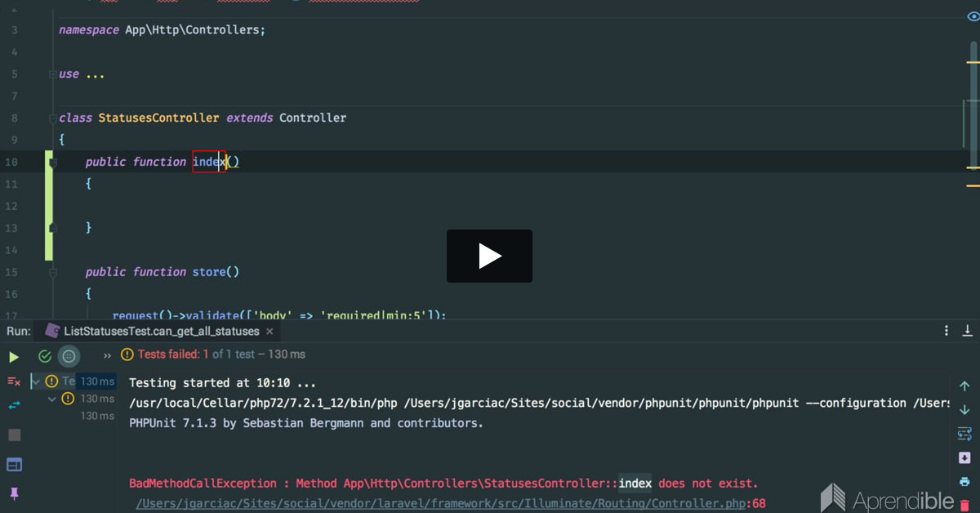Pin the Run tab with pink pin icon
980x513 pixels.
[x=14, y=493]
